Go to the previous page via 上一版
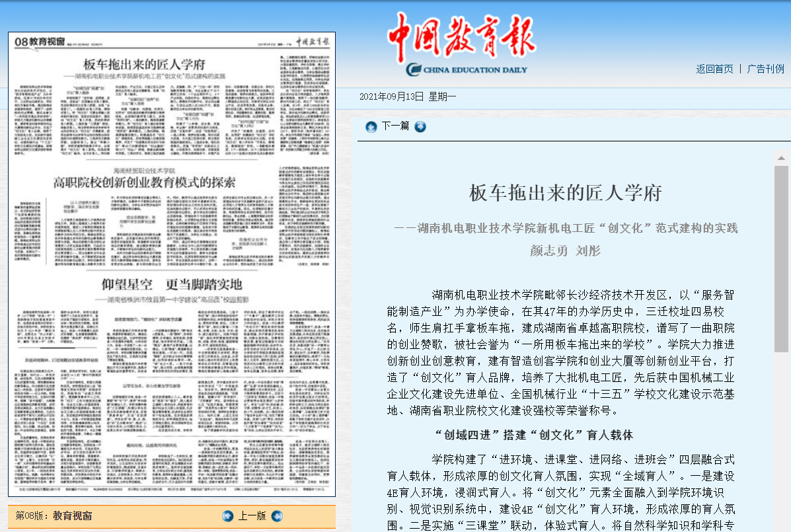This screenshot has width=791, height=532. tap(252, 516)
